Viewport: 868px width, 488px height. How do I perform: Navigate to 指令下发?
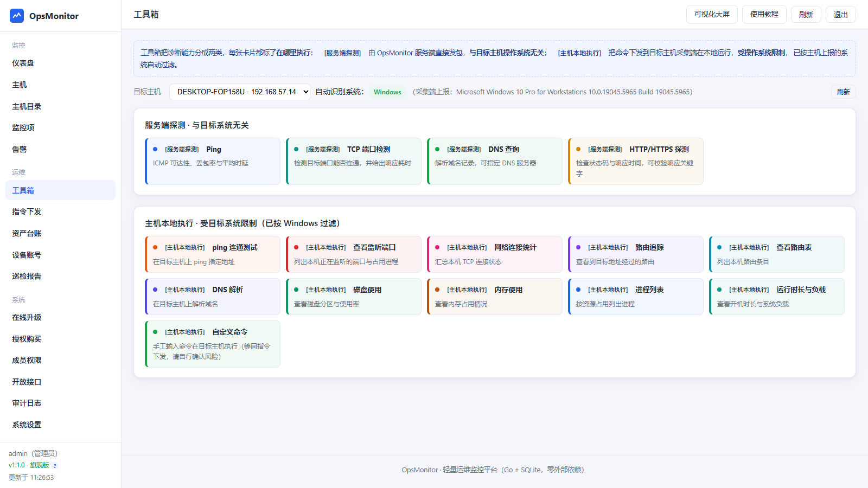pos(60,211)
